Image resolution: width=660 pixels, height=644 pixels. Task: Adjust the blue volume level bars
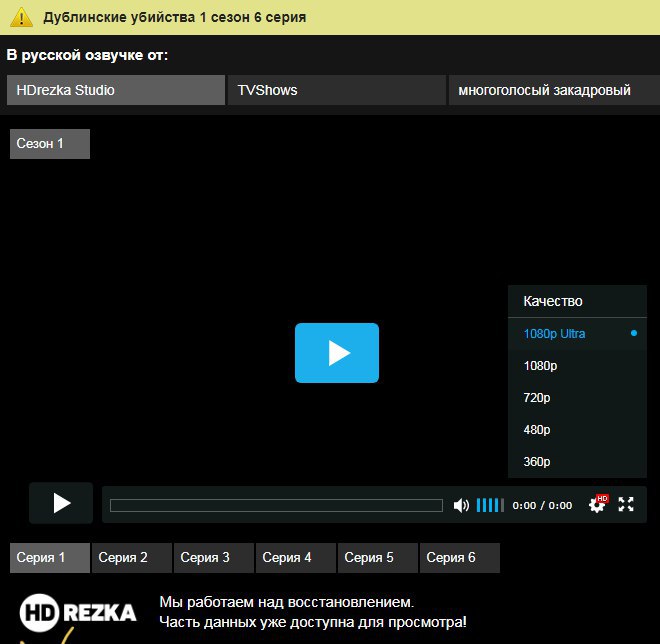pyautogui.click(x=490, y=505)
